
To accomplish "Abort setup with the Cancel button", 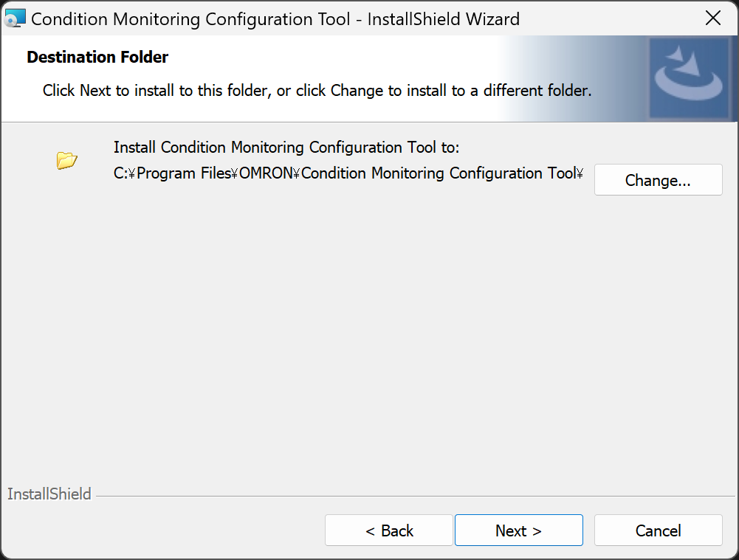I will (658, 530).
